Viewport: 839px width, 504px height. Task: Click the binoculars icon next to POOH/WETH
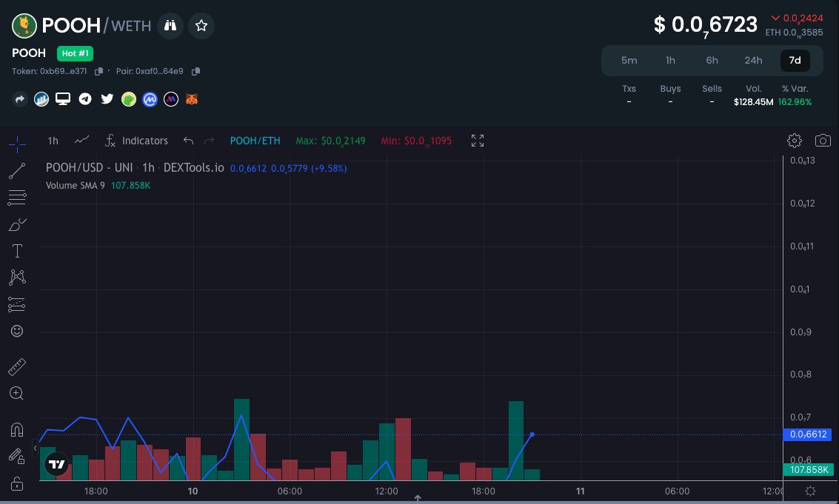coord(170,26)
